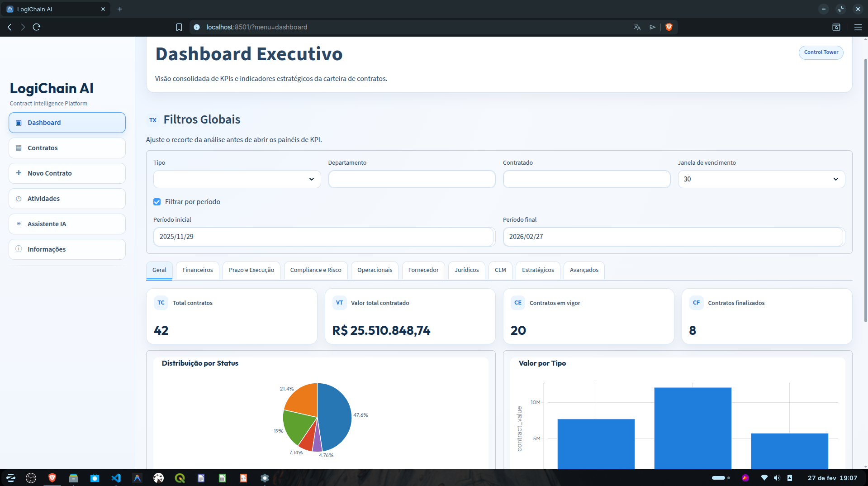Select the Jurídicos KPI category

466,270
